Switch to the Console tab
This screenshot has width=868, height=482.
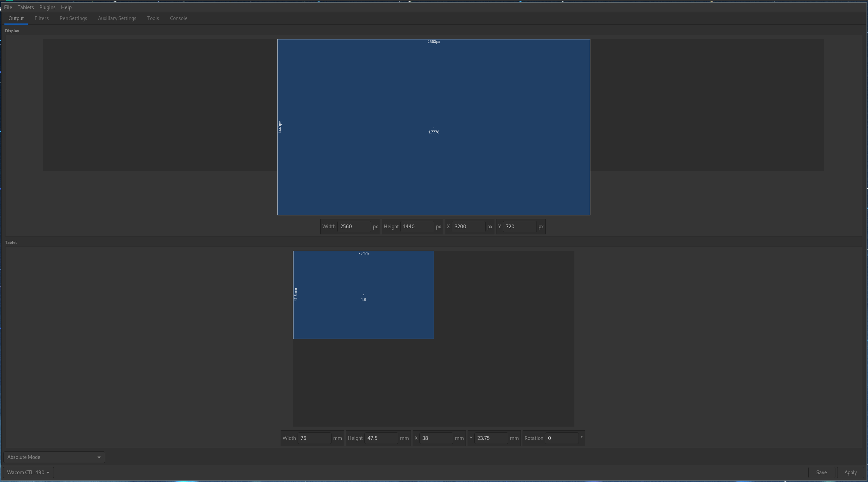tap(178, 18)
